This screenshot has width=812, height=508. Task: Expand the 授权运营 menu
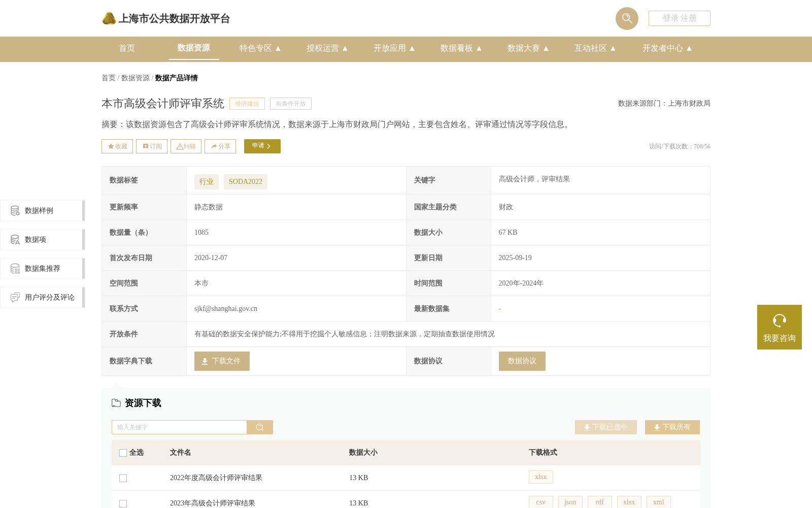coord(327,48)
